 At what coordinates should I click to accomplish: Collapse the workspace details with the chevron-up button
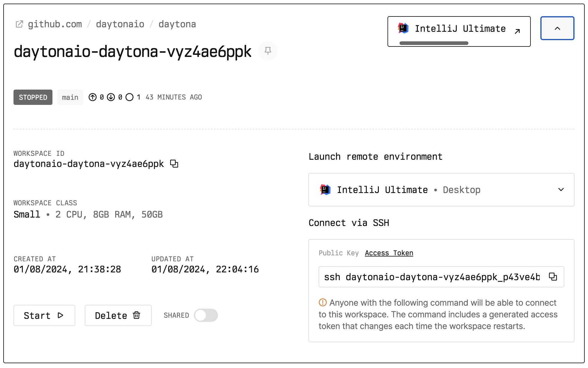tap(557, 28)
